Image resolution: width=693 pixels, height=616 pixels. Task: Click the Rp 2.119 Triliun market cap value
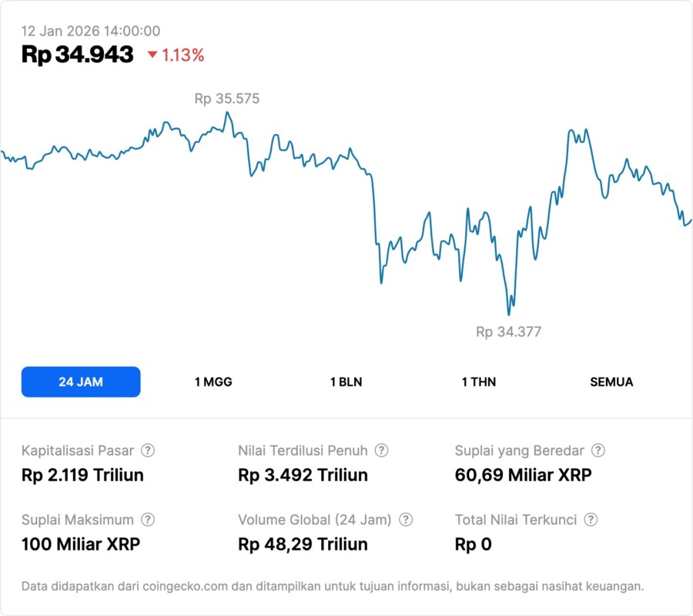(82, 475)
